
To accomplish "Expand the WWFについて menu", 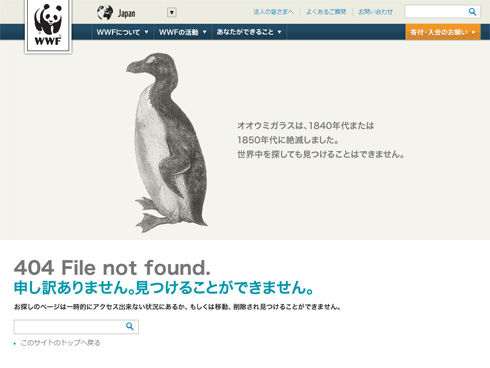I will (x=122, y=32).
